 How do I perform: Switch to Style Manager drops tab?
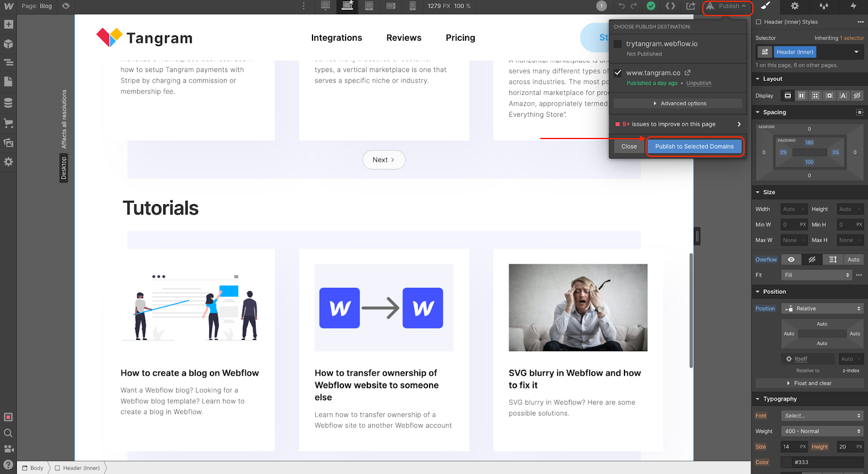pos(824,6)
